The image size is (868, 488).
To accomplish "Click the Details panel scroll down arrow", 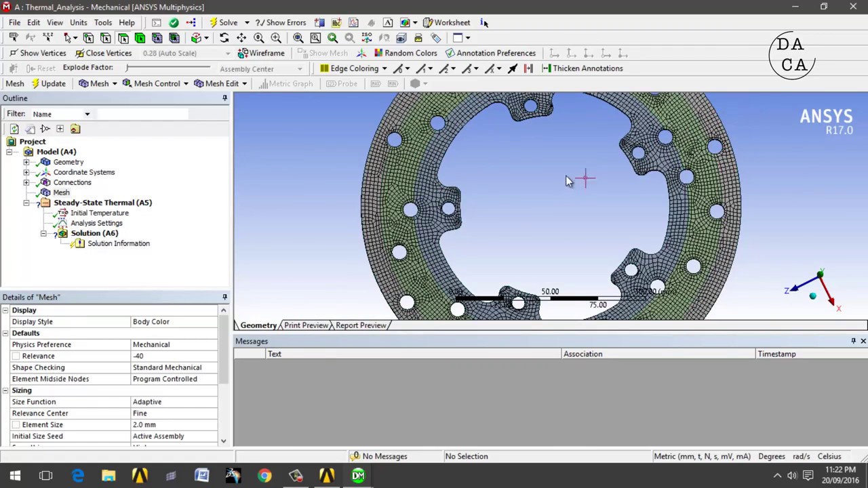I will pos(223,441).
